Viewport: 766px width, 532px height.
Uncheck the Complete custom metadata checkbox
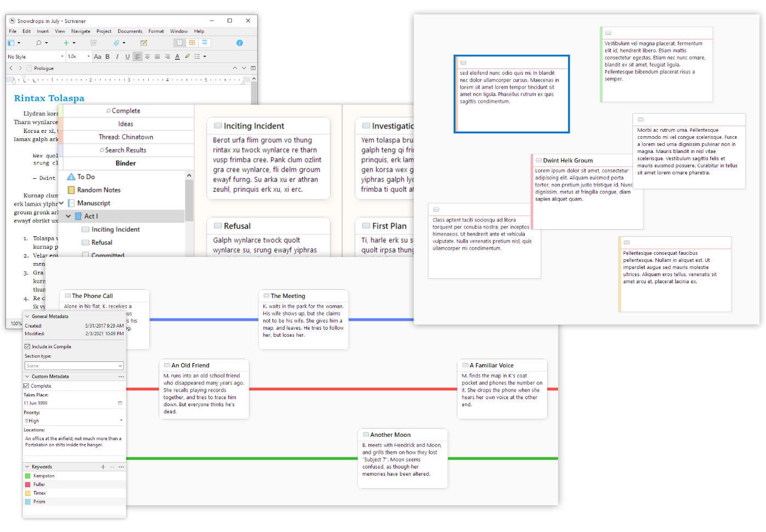27,386
